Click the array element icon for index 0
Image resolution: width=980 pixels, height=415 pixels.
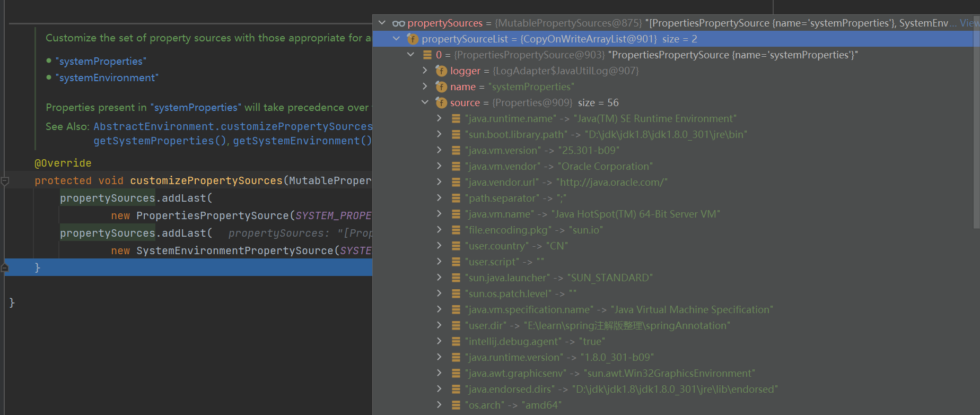427,55
